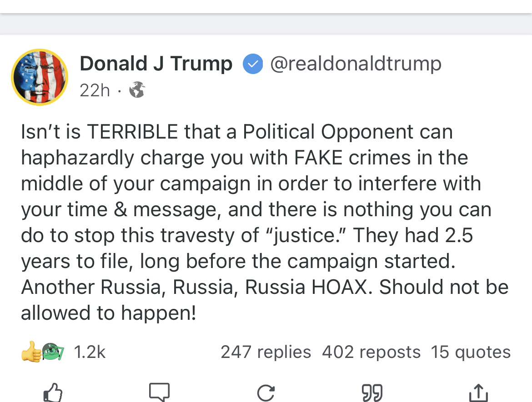Click the gray separator bar above post
Screen dimensions: 532x402
pos(266,24)
